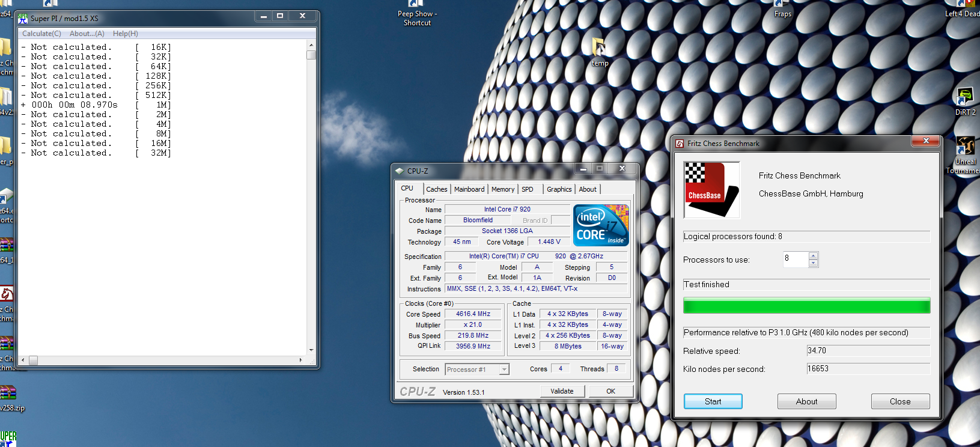The height and width of the screenshot is (447, 980).
Task: Click the 'Not calculated' 32M row
Action: [96, 153]
